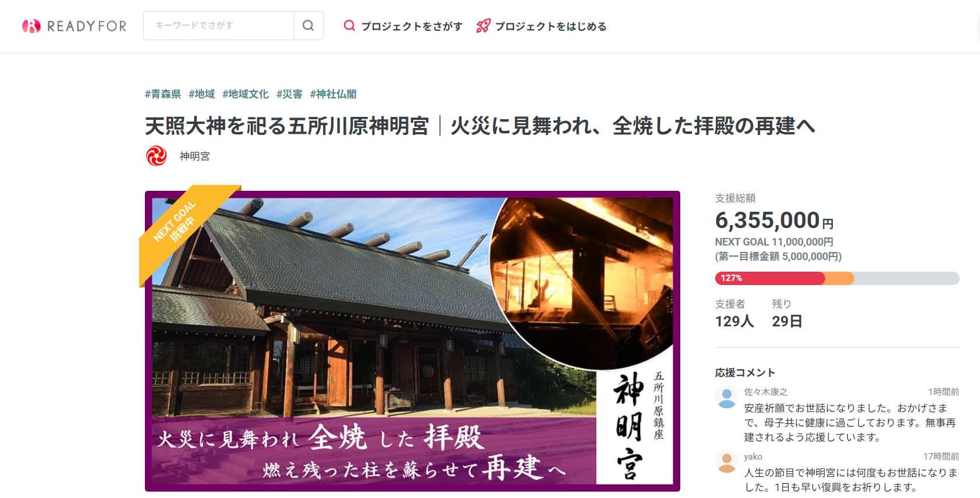Select the #災害 tag
The height and width of the screenshot is (498, 980).
289,94
